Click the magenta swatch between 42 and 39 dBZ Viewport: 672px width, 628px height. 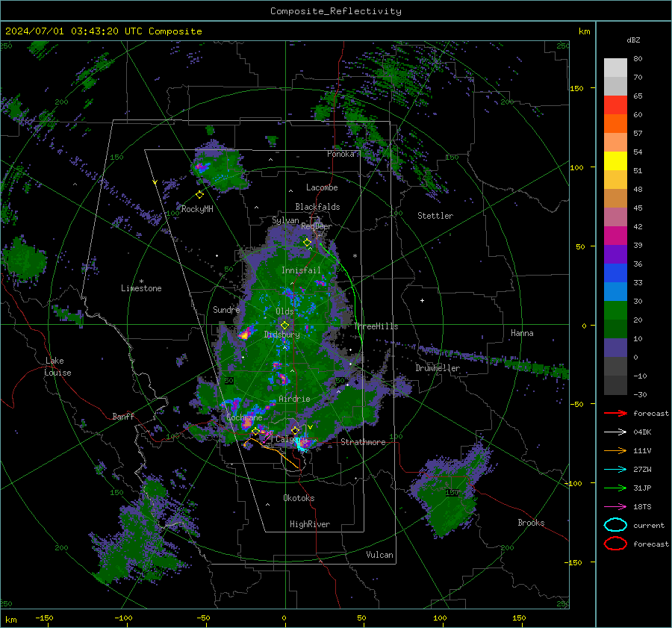click(x=615, y=236)
